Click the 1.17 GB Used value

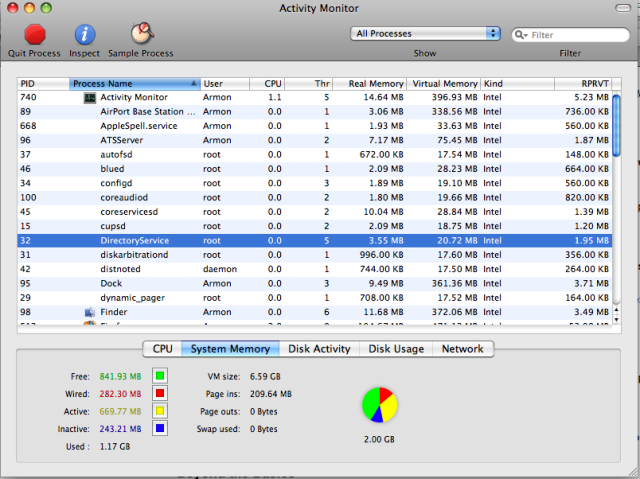coord(115,446)
